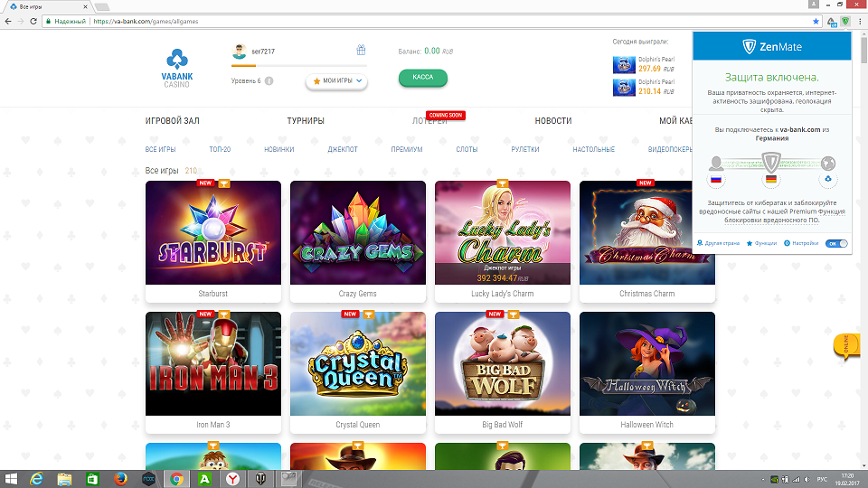
Task: Click the green 'Касса' button
Action: point(423,78)
